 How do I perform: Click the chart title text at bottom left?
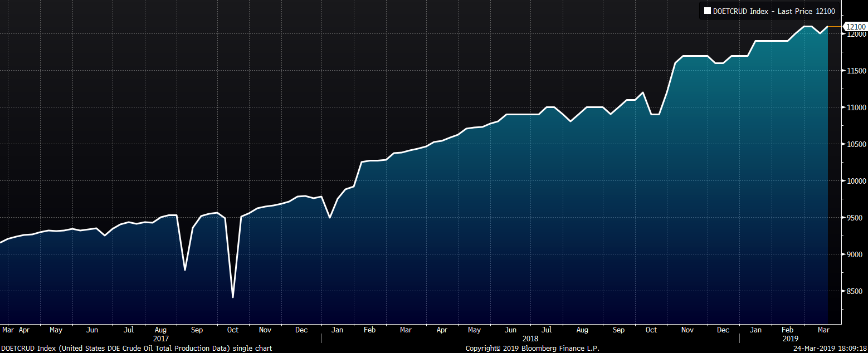(x=136, y=348)
